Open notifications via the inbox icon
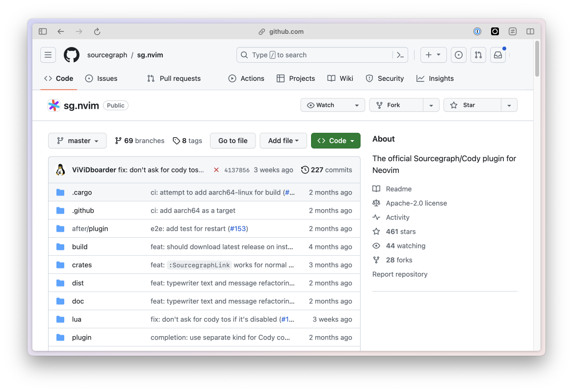Image resolution: width=573 pixels, height=392 pixels. (497, 55)
